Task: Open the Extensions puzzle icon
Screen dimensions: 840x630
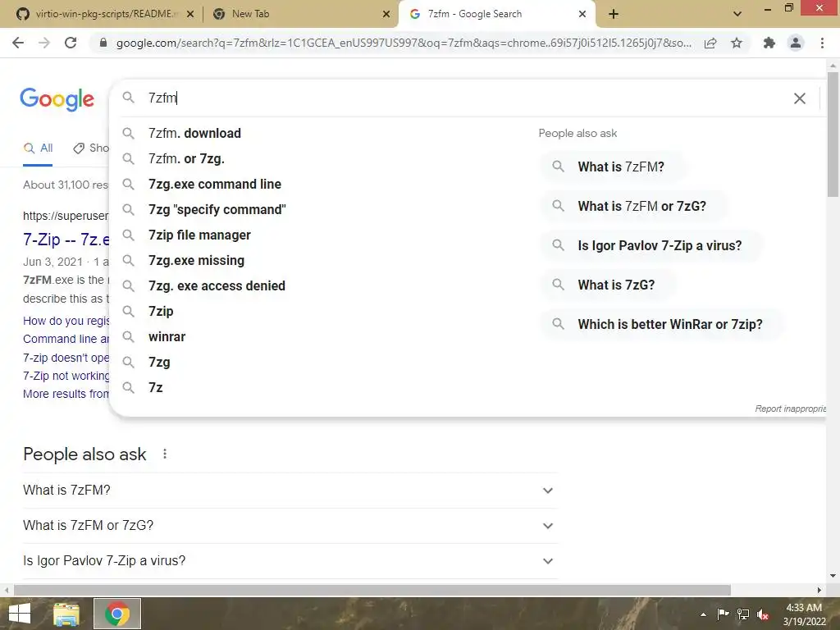Action: pos(769,43)
